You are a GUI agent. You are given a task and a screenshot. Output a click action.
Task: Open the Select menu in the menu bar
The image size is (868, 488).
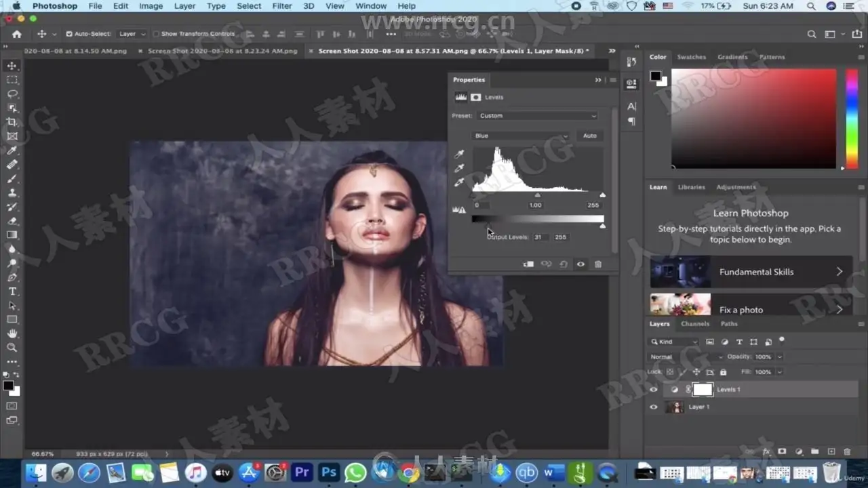coord(249,6)
